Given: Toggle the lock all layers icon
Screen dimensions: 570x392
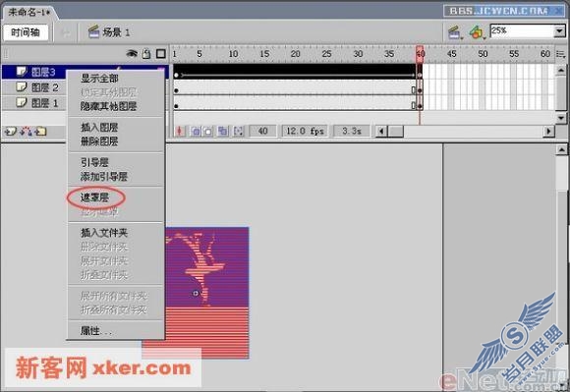Looking at the screenshot, I should [146, 54].
